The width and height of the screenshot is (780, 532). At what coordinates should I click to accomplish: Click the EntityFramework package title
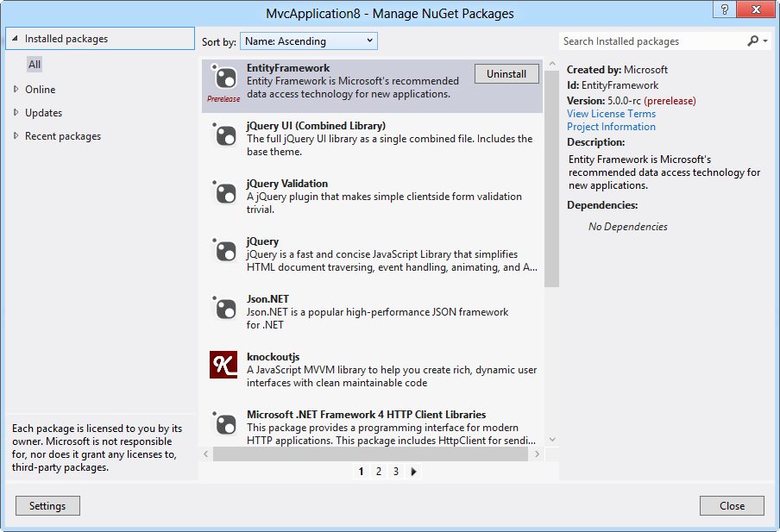pos(288,68)
